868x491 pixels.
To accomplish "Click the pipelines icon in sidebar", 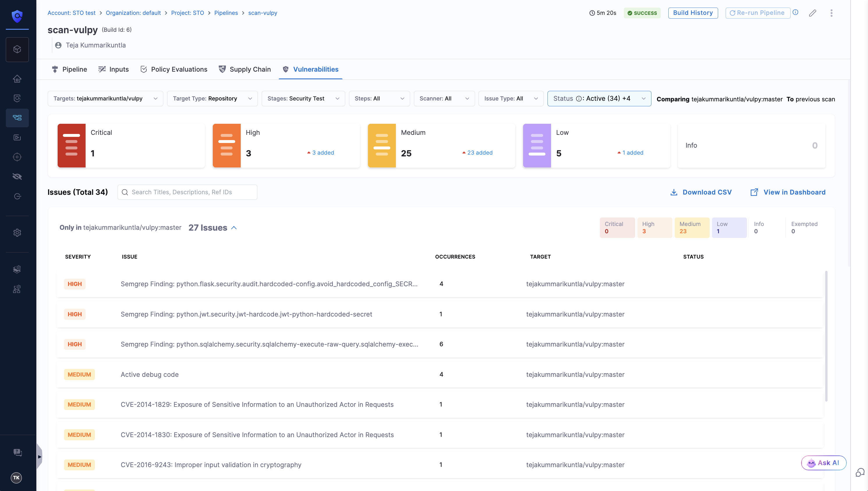I will click(17, 118).
